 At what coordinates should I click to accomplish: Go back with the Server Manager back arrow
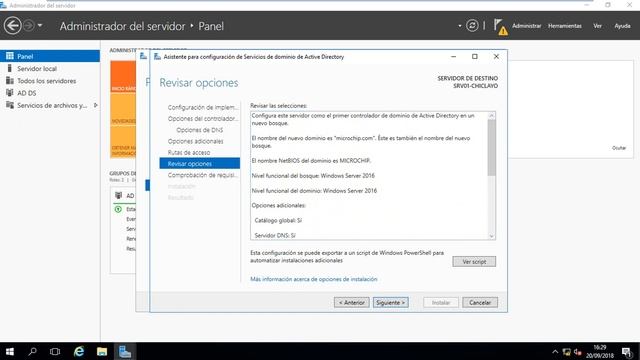click(x=12, y=26)
